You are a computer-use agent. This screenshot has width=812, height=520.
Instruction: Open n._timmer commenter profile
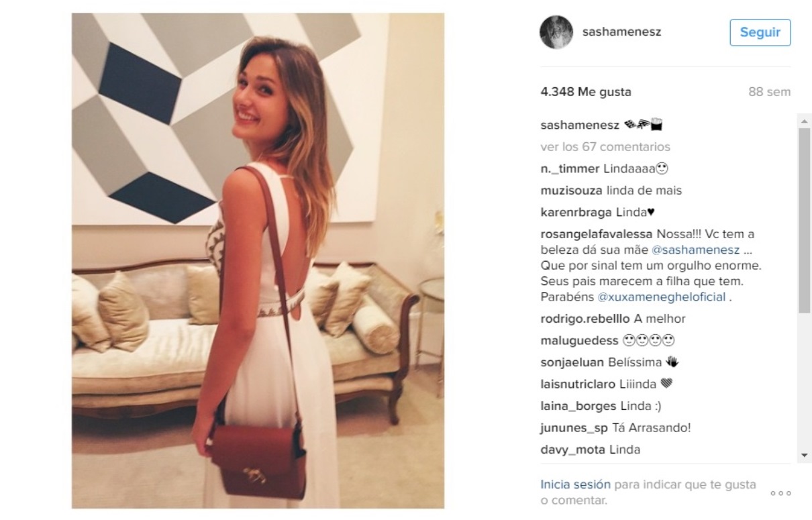point(570,168)
